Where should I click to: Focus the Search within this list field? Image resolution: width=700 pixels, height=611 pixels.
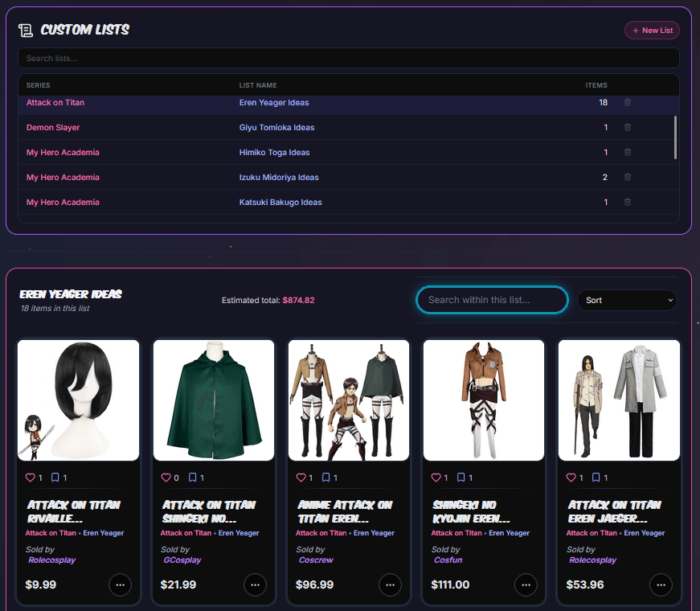[x=492, y=300]
